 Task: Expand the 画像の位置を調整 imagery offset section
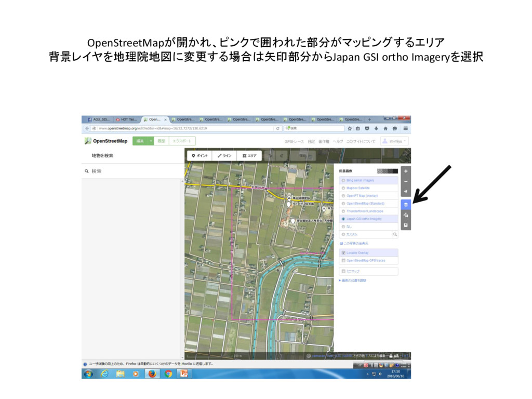353,281
